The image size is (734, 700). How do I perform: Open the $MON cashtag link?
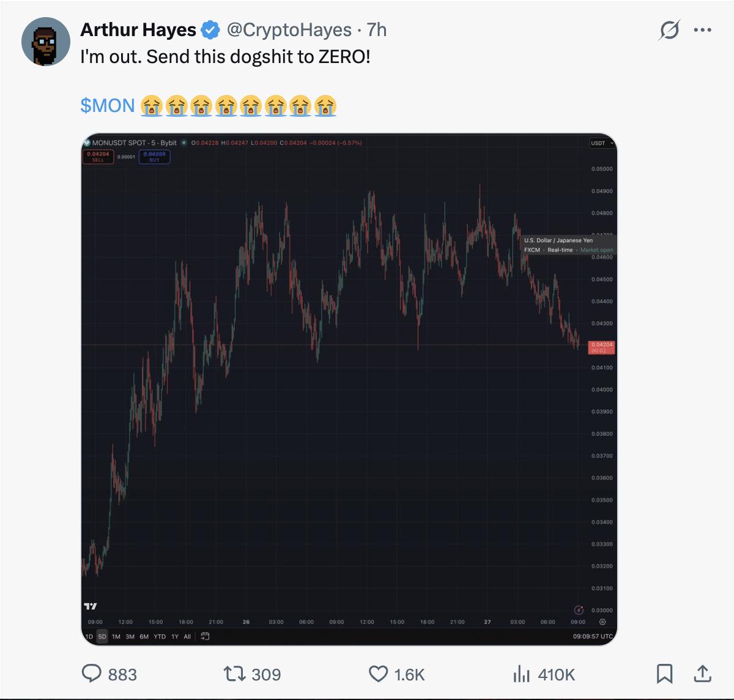[x=108, y=105]
